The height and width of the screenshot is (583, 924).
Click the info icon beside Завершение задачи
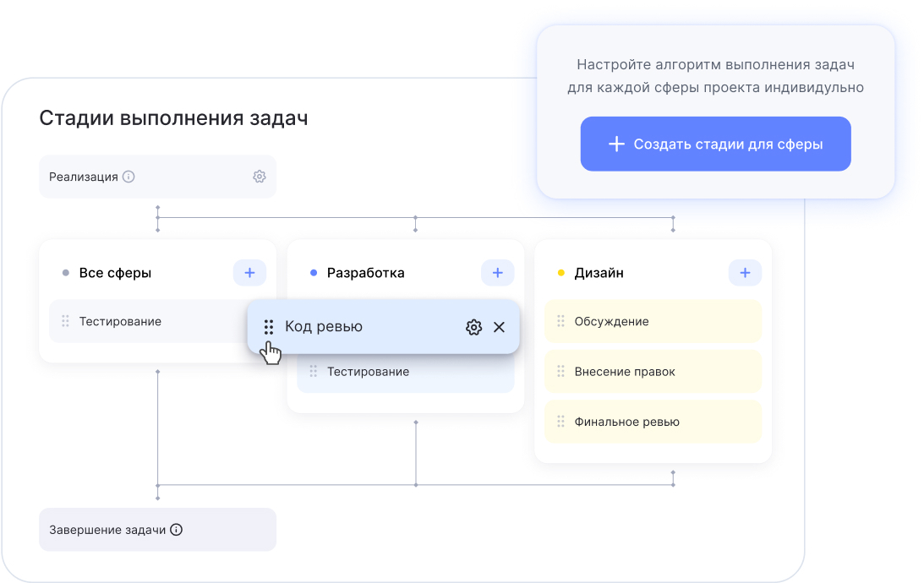pos(176,530)
